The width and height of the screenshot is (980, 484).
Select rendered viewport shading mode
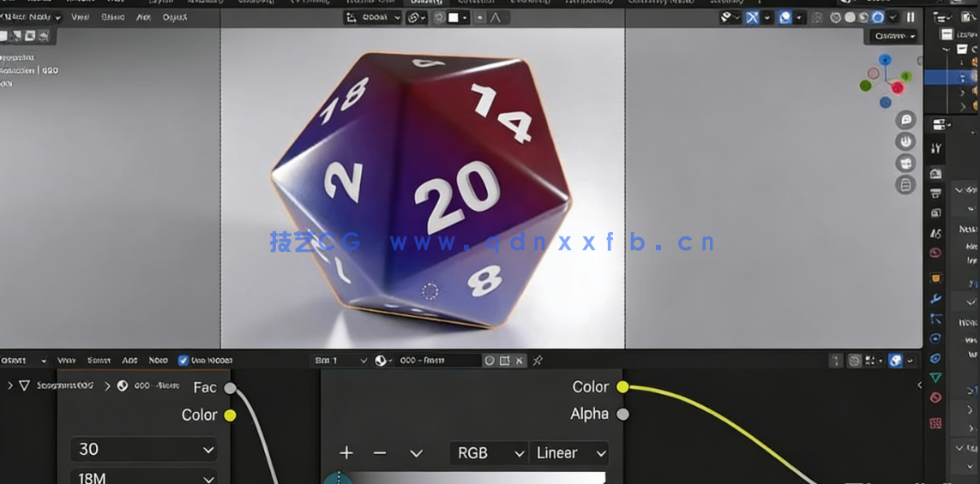tap(878, 17)
